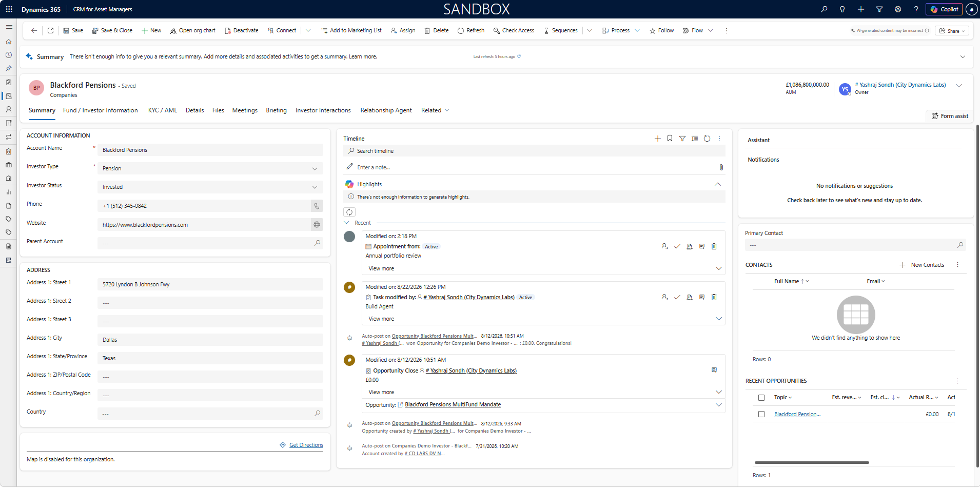Image resolution: width=980 pixels, height=488 pixels.
Task: Search Parent Account lookup magnifier
Action: pos(318,243)
